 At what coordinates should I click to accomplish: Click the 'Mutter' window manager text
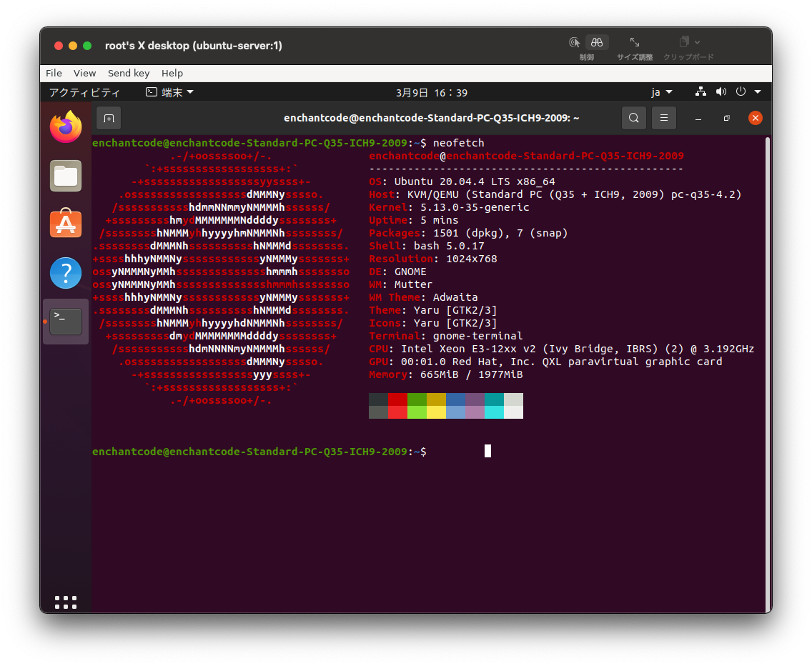point(413,284)
